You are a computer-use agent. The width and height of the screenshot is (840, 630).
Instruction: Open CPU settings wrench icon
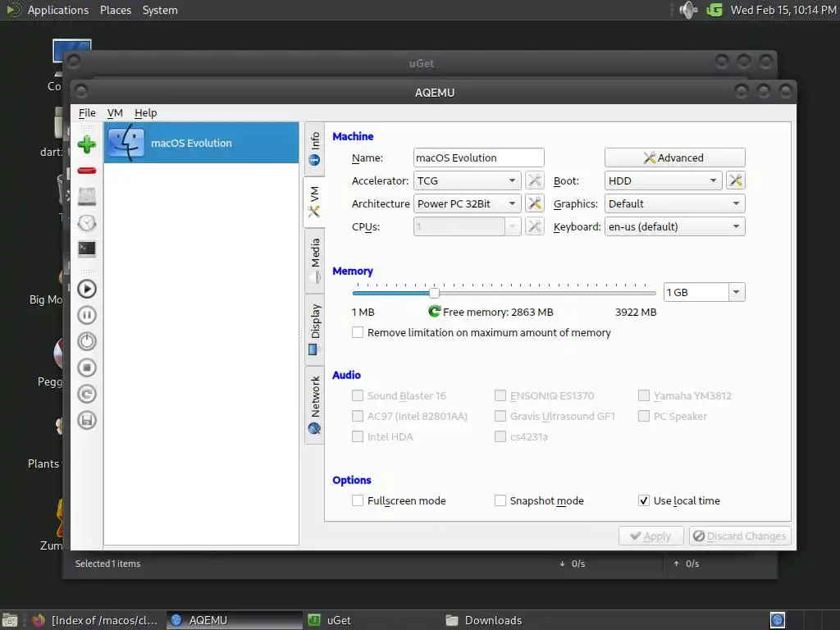[534, 226]
